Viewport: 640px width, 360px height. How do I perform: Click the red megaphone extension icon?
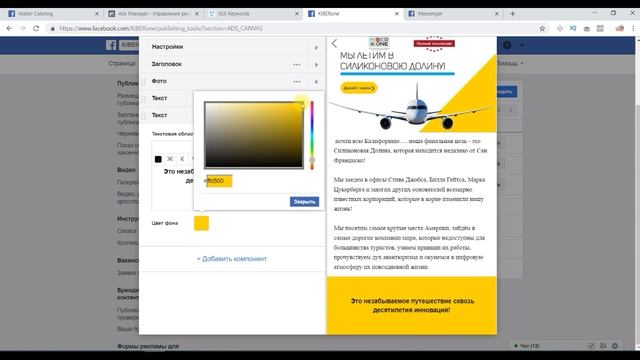620,28
